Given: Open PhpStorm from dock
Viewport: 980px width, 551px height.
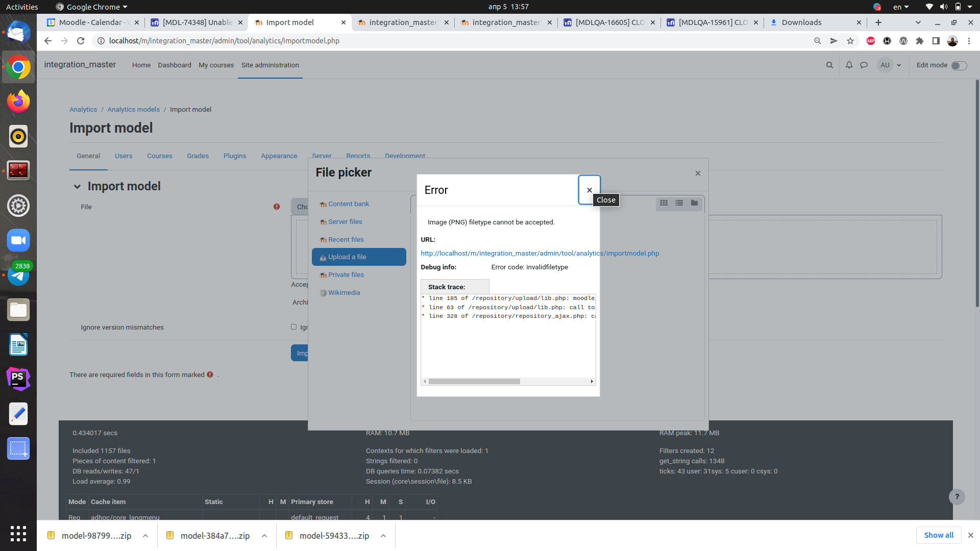Looking at the screenshot, I should (18, 379).
